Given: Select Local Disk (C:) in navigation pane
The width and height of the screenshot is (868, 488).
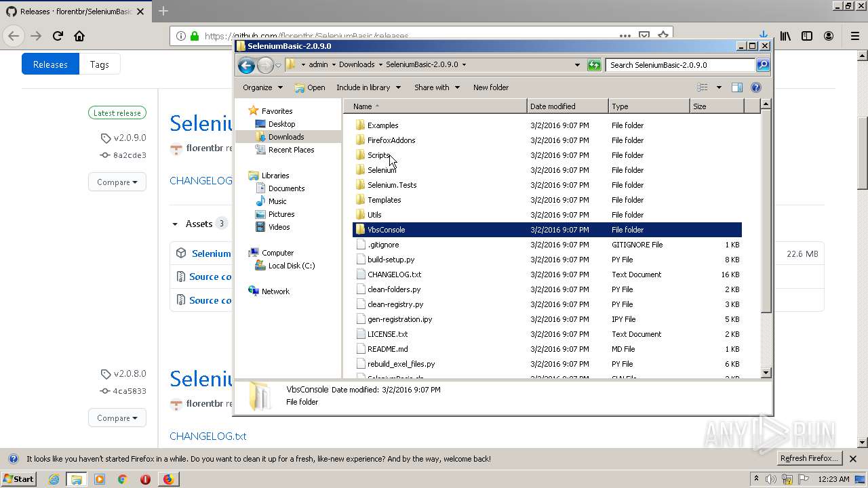Looking at the screenshot, I should [291, 266].
